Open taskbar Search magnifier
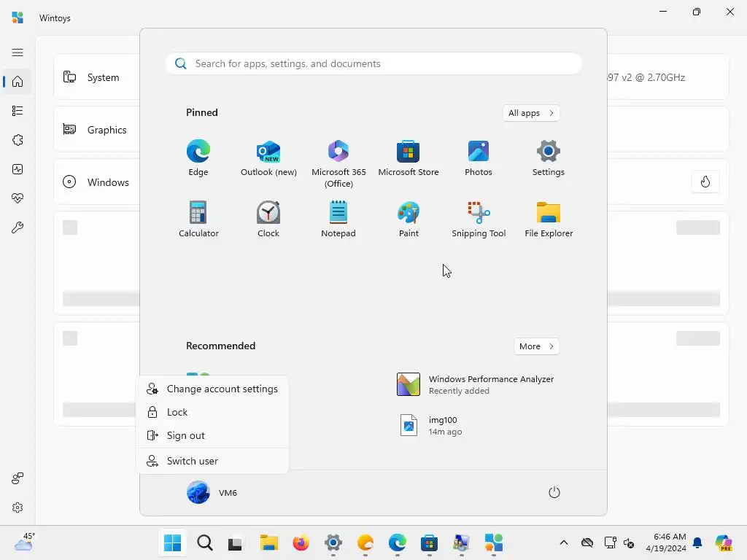747x560 pixels. pyautogui.click(x=205, y=542)
